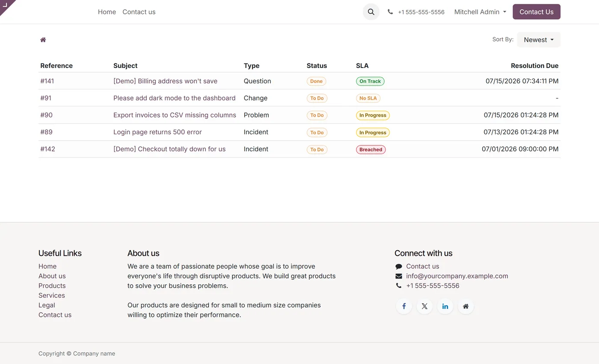
Task: Open '[Demo] Billing address won't save' ticket
Action: point(165,81)
